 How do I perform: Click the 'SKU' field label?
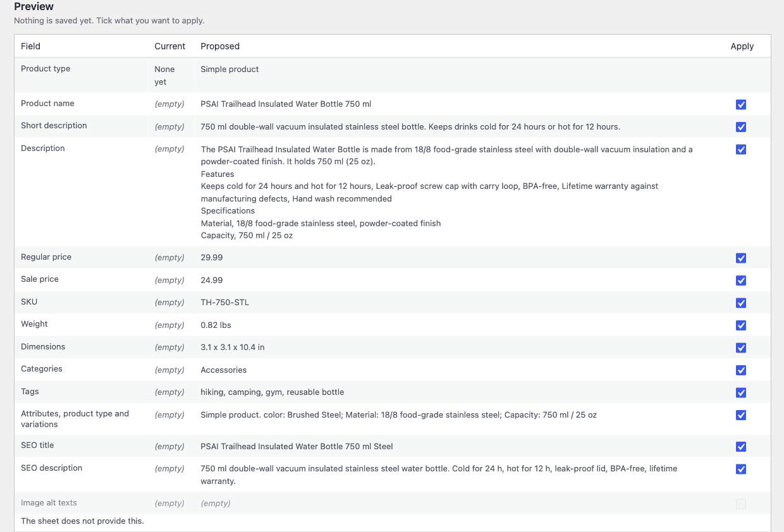pos(29,302)
